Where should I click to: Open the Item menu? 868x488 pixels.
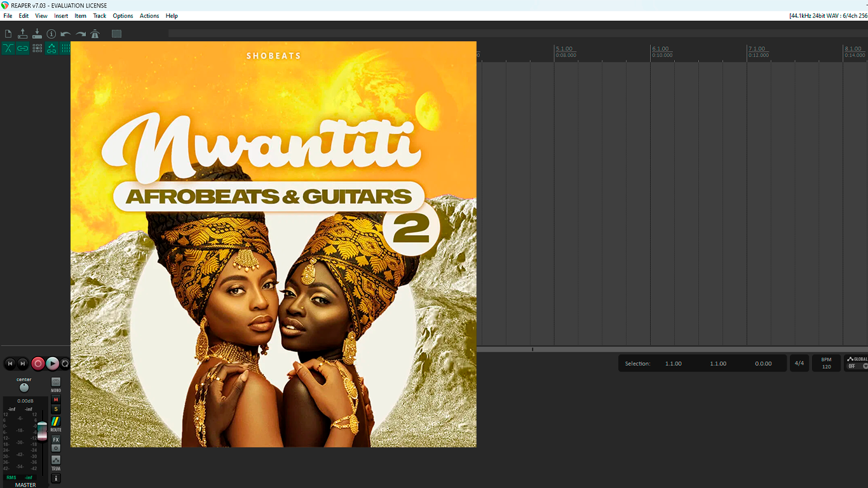81,16
